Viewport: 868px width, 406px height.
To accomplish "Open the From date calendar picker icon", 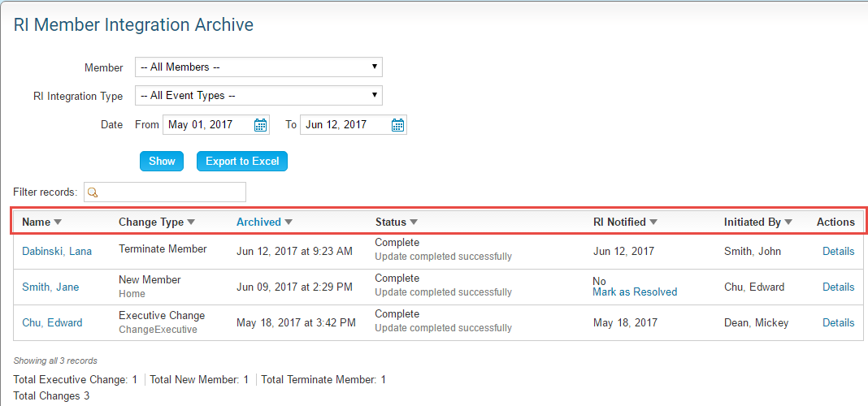I will point(260,125).
